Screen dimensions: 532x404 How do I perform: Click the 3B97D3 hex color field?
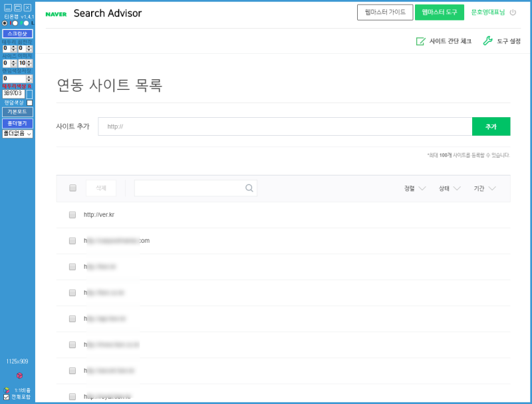(13, 93)
